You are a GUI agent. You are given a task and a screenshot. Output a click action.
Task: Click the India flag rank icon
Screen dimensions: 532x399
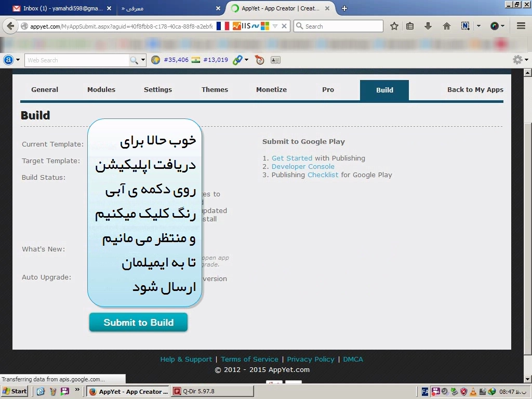click(196, 60)
